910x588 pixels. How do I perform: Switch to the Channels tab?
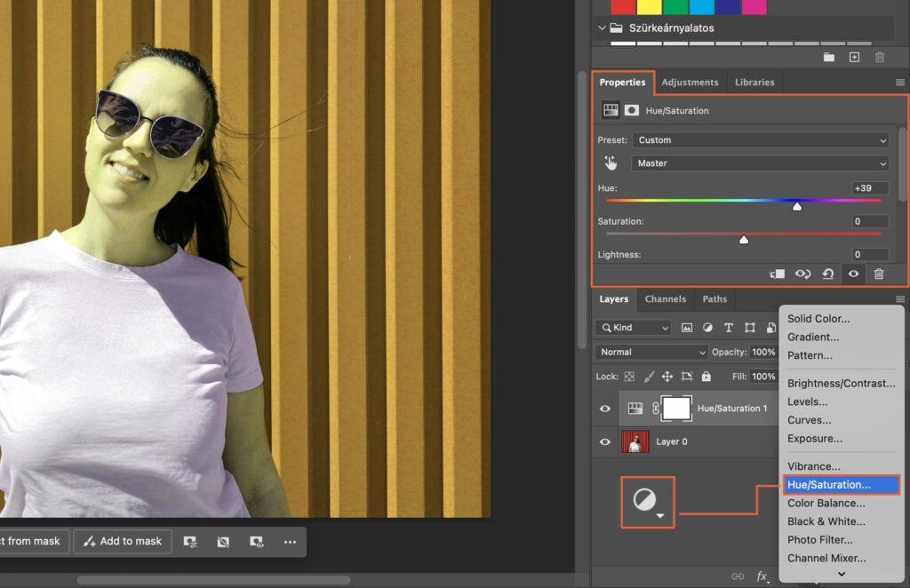click(666, 299)
